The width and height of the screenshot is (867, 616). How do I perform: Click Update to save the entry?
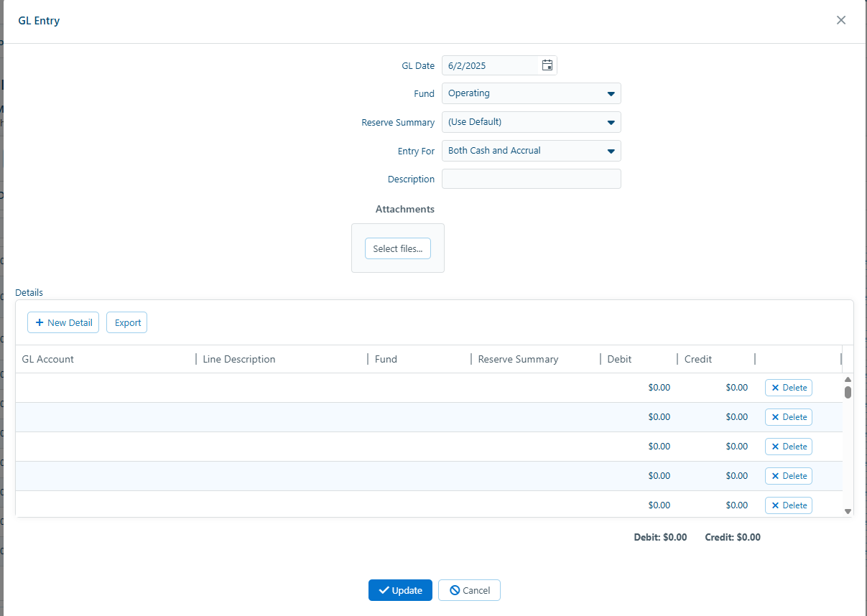click(400, 590)
